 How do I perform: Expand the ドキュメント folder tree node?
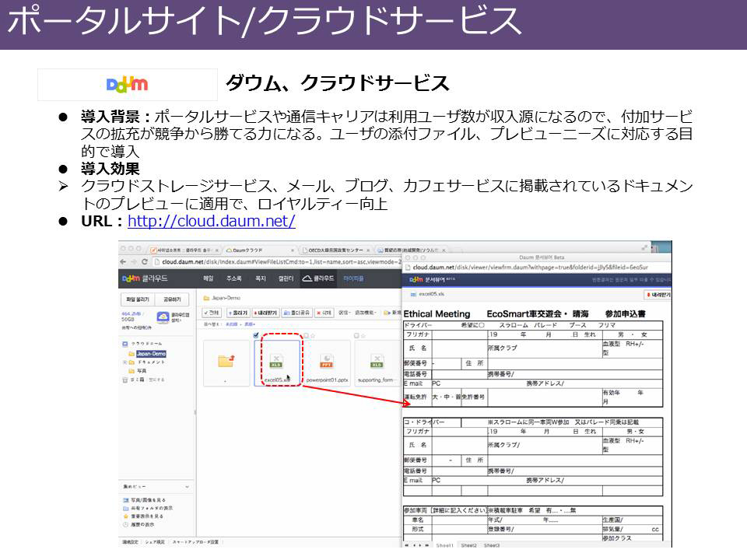pyautogui.click(x=125, y=362)
